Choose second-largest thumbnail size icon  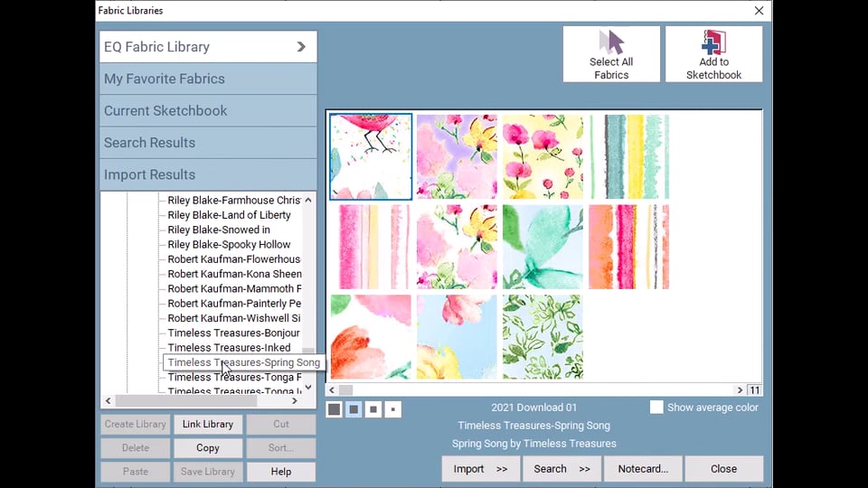(x=354, y=409)
